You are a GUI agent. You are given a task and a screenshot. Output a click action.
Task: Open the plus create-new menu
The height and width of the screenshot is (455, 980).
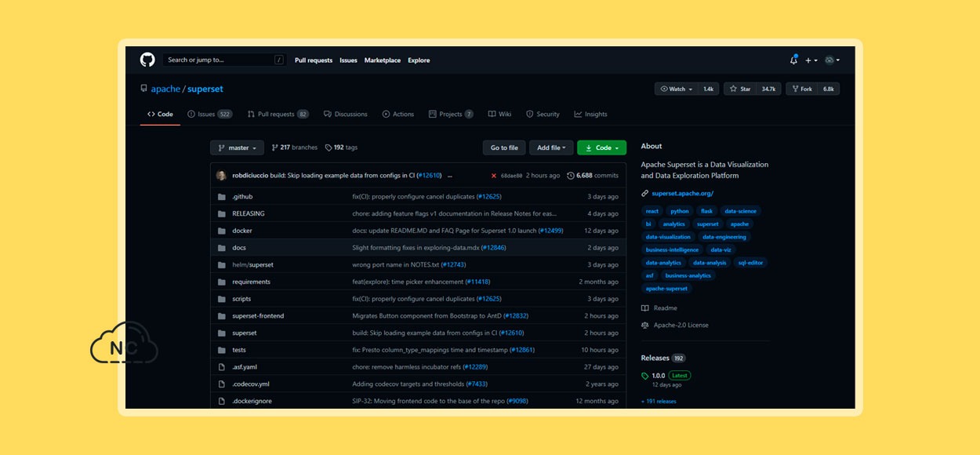pos(811,60)
